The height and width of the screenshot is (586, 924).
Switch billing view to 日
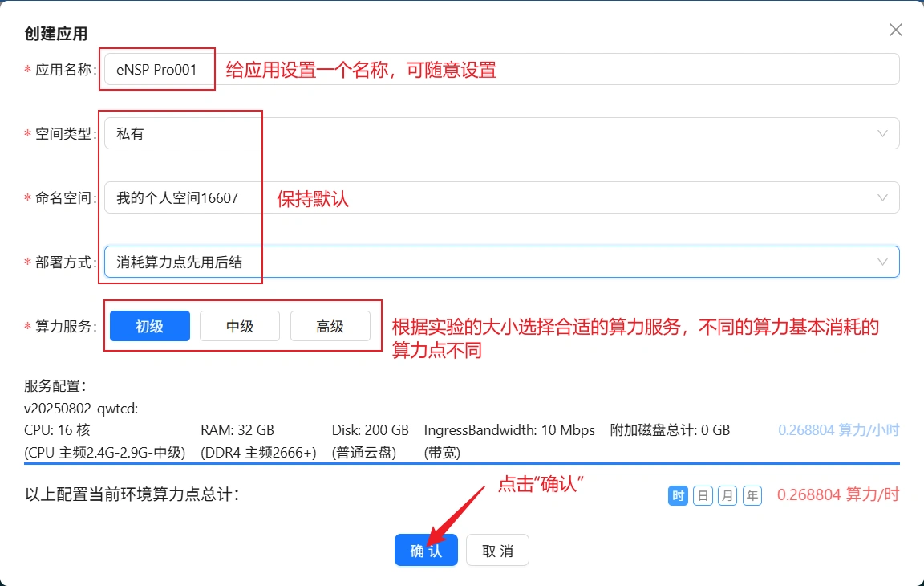pyautogui.click(x=702, y=495)
